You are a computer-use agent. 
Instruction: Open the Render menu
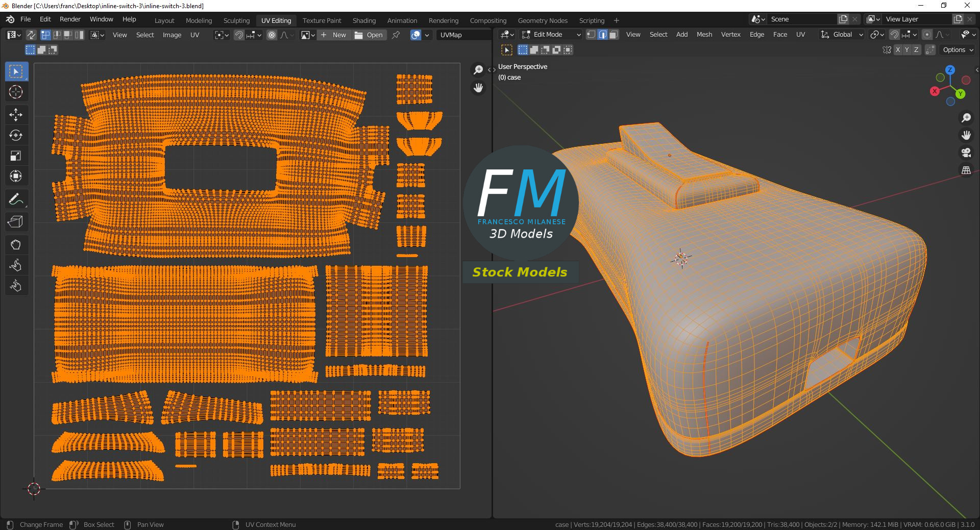coord(70,19)
